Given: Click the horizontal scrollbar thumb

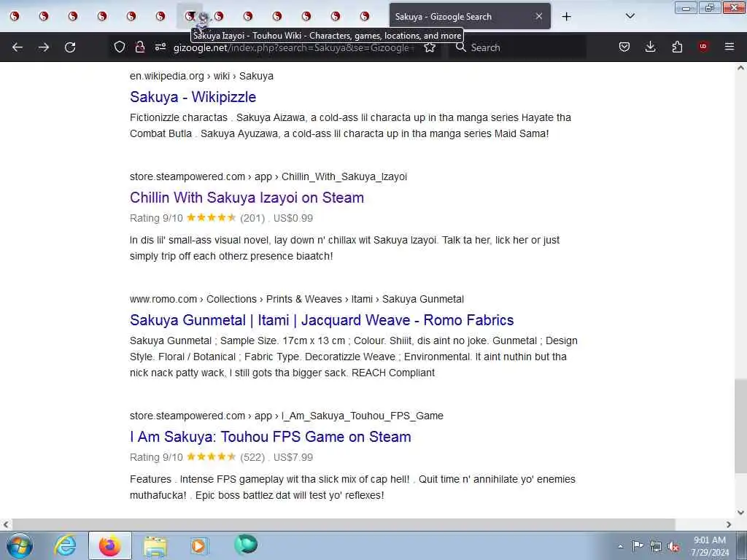Looking at the screenshot, I should pyautogui.click(x=343, y=524).
